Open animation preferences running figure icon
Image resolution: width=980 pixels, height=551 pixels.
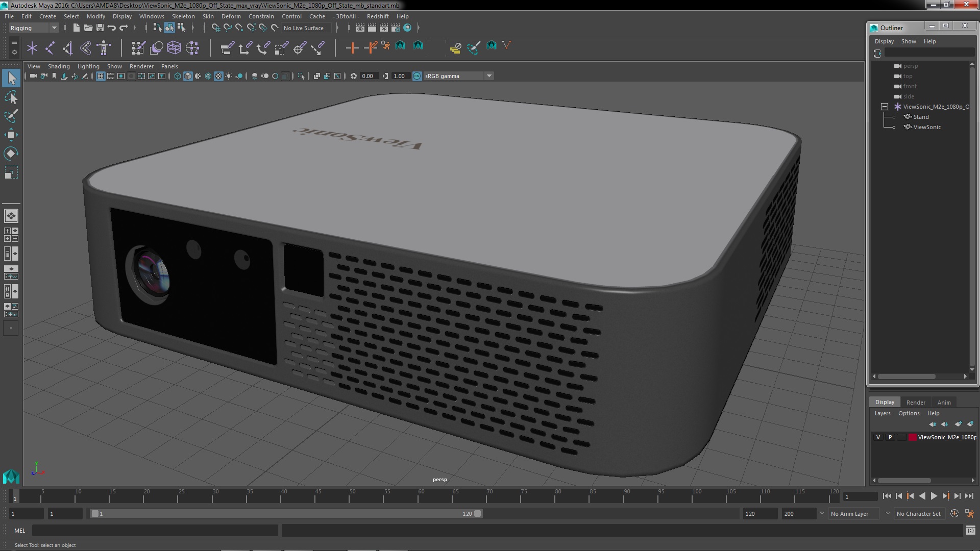pos(969,514)
